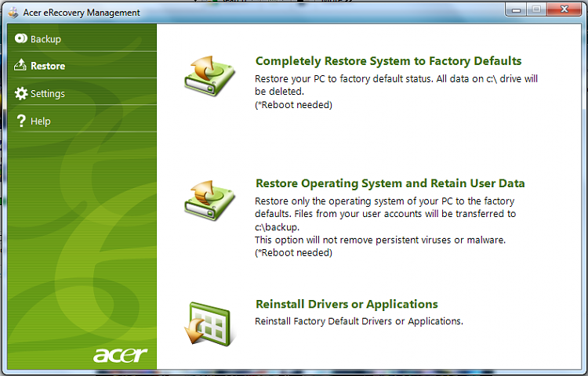Click the Restore tray-arrow icon
This screenshot has height=376, width=588.
click(20, 65)
